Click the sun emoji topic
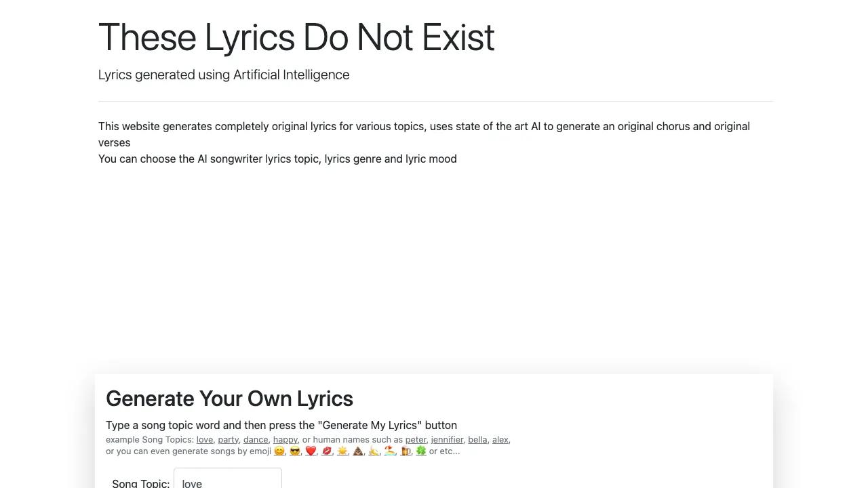The width and height of the screenshot is (868, 488). point(342,451)
